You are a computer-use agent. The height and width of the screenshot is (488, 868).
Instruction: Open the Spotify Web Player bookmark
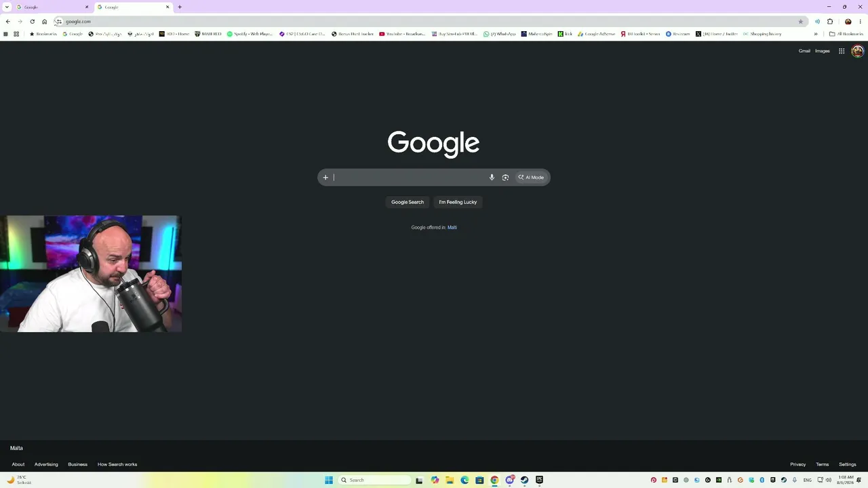pyautogui.click(x=250, y=34)
